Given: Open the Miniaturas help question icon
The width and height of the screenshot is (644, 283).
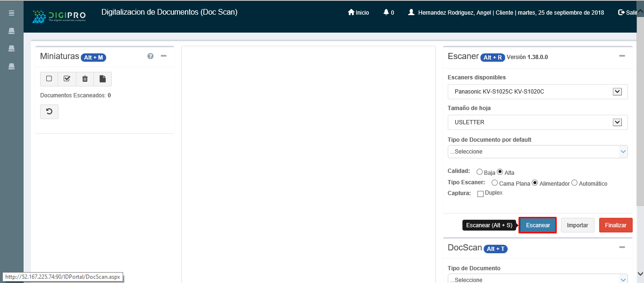Looking at the screenshot, I should [x=151, y=56].
